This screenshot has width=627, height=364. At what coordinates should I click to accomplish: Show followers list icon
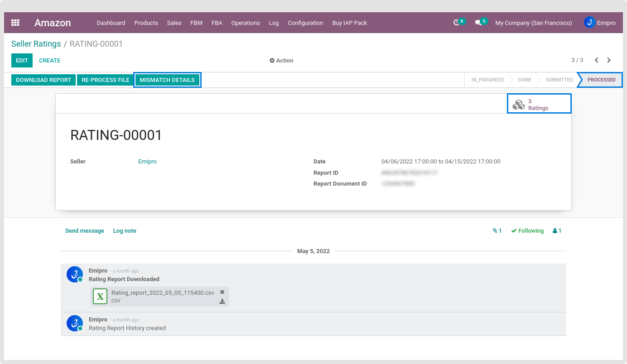(x=557, y=231)
